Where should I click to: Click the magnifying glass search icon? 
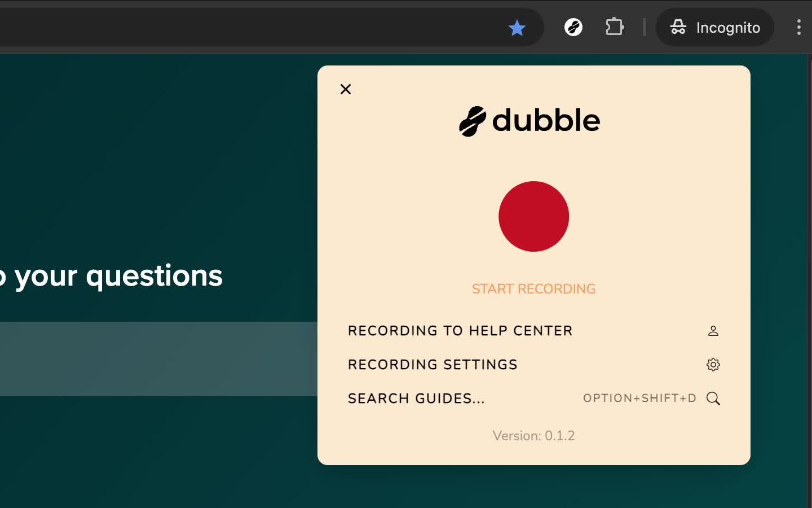[713, 398]
